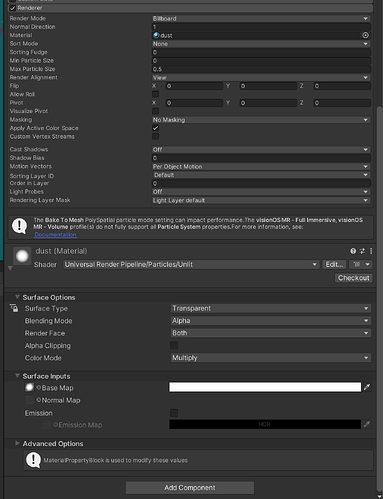383x499 pixels.
Task: Enable the Alpha Clipping checkbox
Action: tap(174, 345)
